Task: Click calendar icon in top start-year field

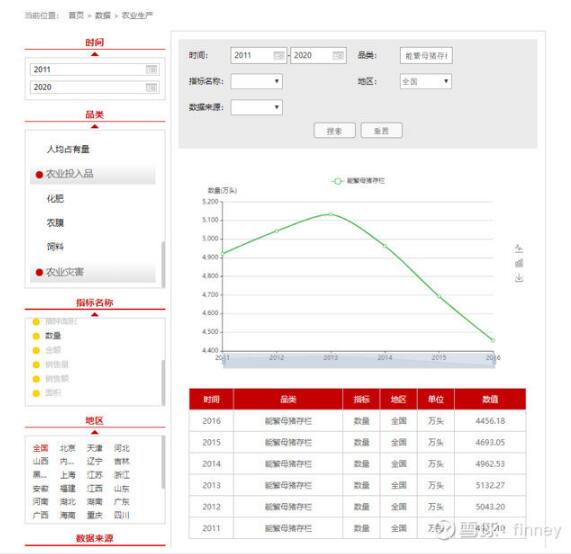Action: coord(279,55)
